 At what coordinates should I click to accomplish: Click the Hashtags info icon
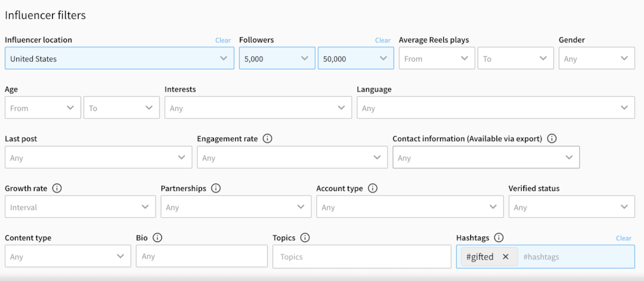[x=499, y=238]
